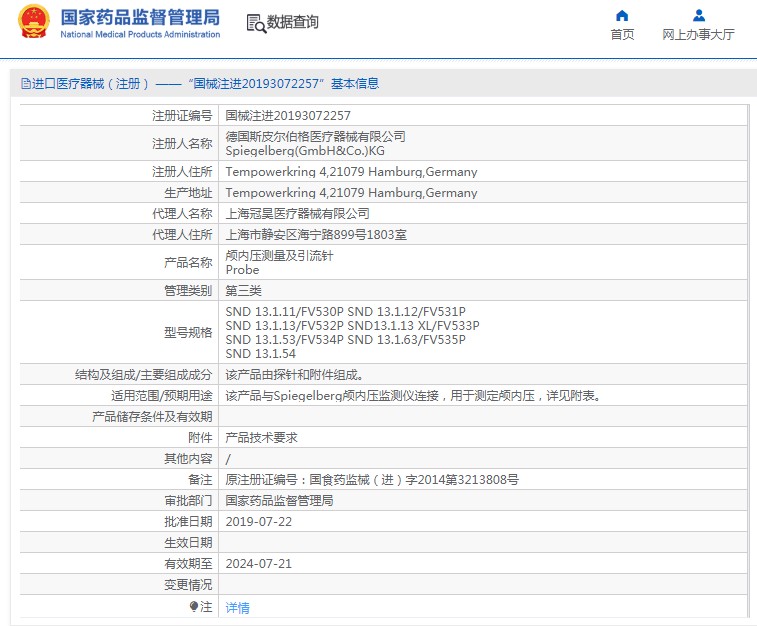
Task: Click the 代理人名称 row label
Action: tap(182, 214)
